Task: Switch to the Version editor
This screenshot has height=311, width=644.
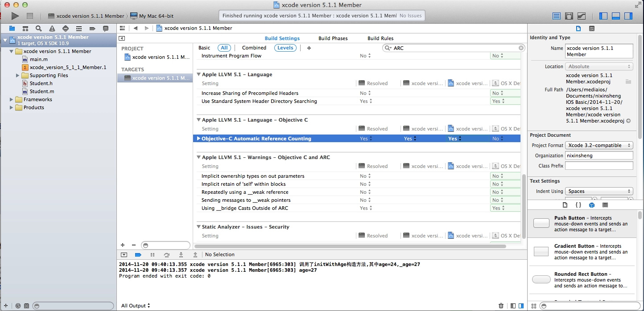Action: coord(582,16)
